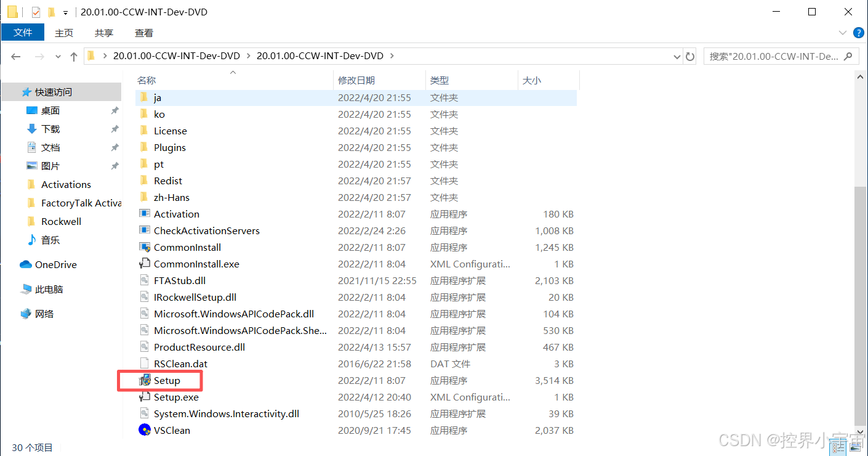Click the back navigation arrow
Screen dimensions: 868x456
pyautogui.click(x=16, y=56)
